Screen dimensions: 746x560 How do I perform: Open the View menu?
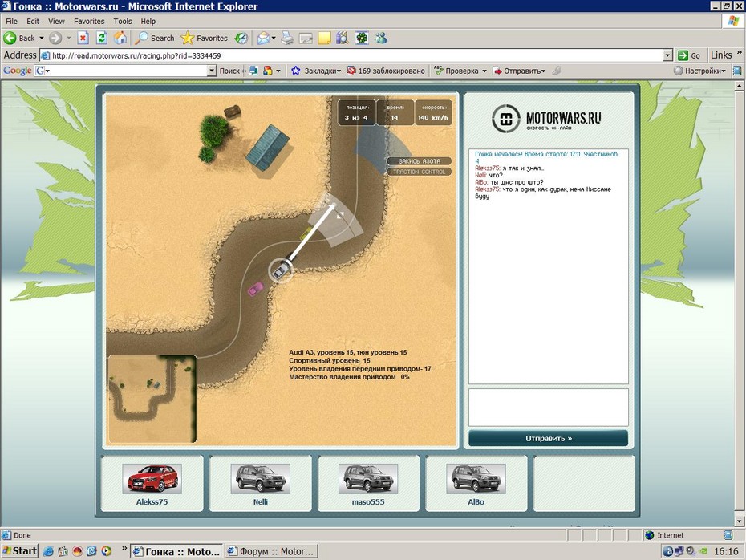click(x=56, y=21)
